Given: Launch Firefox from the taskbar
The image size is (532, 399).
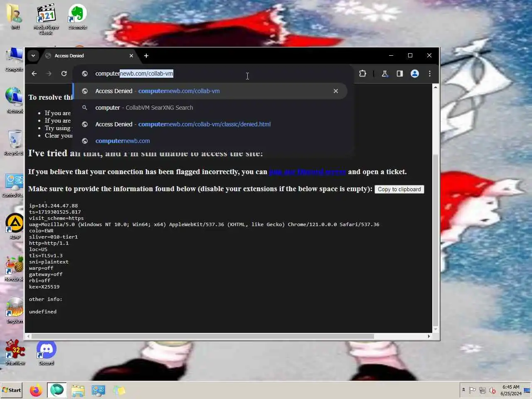Looking at the screenshot, I should pyautogui.click(x=36, y=390).
